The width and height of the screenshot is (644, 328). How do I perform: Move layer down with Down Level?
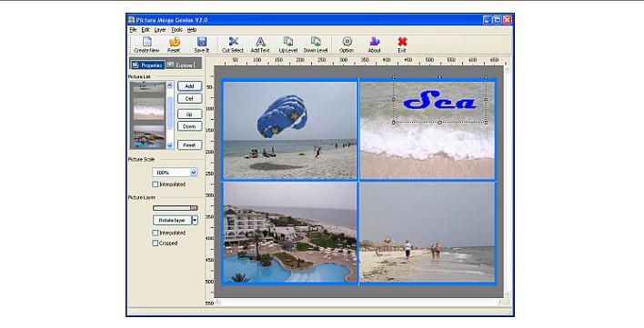tap(316, 45)
